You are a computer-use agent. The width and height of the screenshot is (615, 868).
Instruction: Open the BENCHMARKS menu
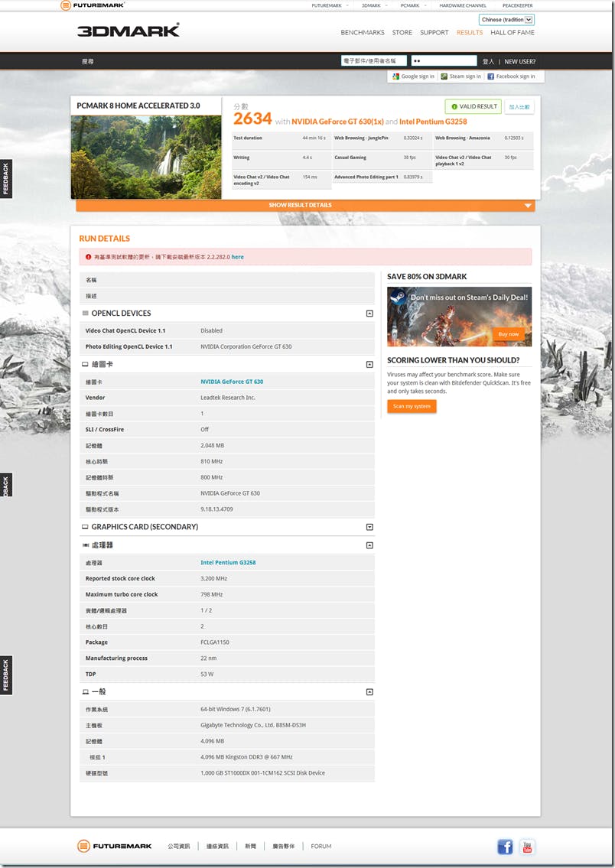click(x=363, y=33)
